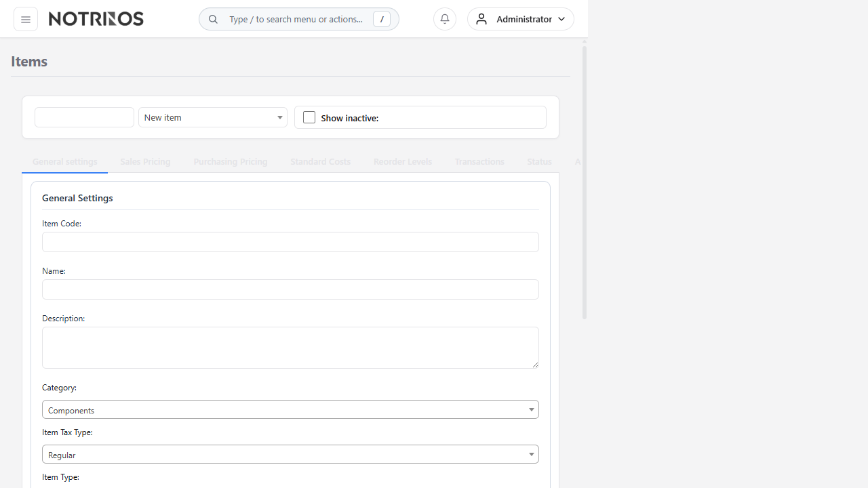Click into the Item Code field
The height and width of the screenshot is (488, 868).
point(290,242)
